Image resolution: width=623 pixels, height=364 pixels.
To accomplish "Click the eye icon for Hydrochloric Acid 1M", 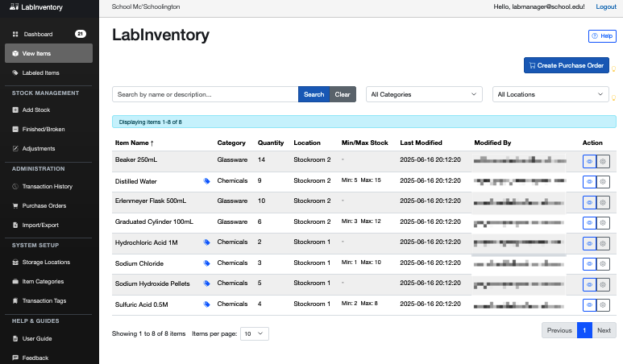I will [589, 242].
